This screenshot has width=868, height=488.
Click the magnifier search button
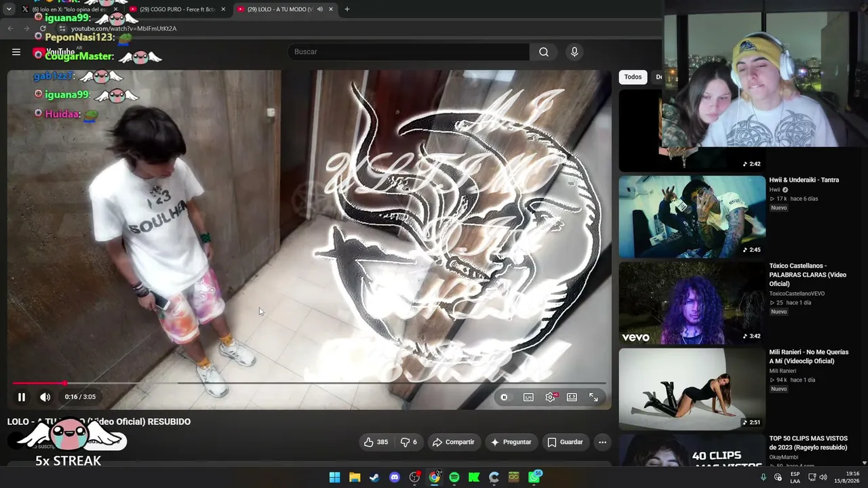coord(544,52)
